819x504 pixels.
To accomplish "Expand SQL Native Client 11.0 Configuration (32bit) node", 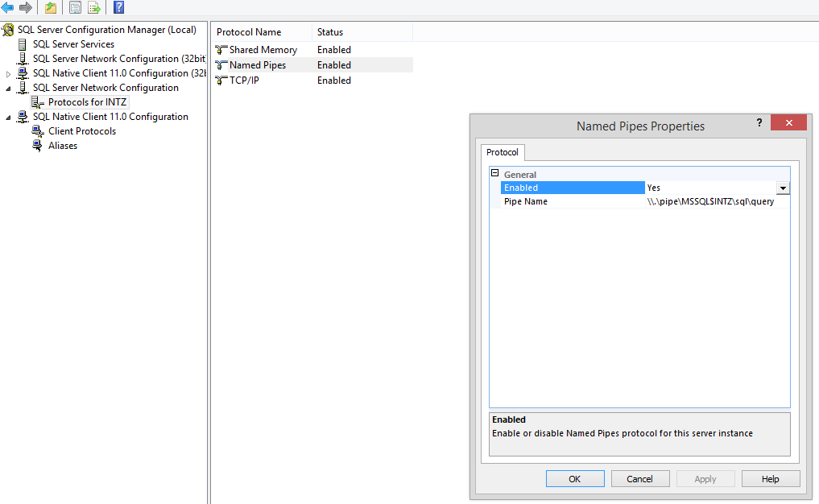I will tap(8, 74).
